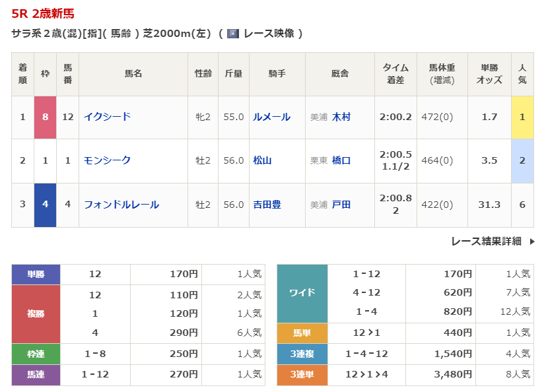Viewport: 546px width, 392px height.
Task: Click the 3連単 payout label
Action: (302, 374)
